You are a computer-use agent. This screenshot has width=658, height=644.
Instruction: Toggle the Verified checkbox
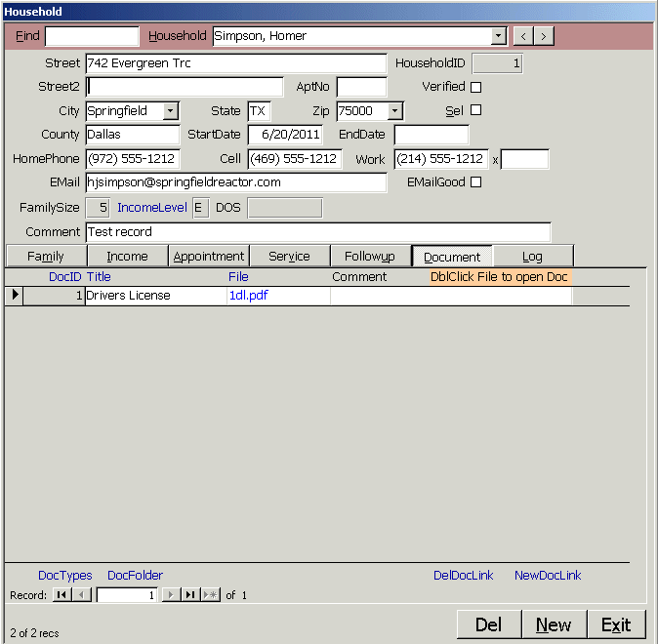click(476, 87)
